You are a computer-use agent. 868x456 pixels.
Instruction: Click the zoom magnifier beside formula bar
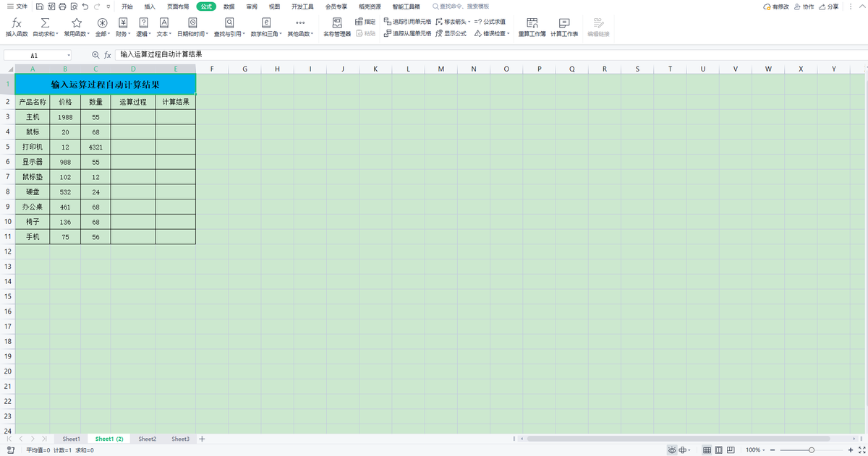(95, 55)
